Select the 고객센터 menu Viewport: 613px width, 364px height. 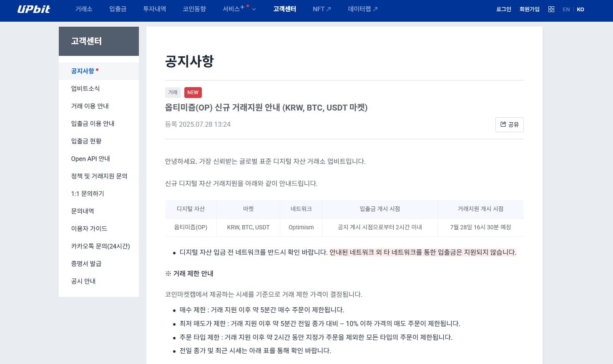[x=285, y=9]
